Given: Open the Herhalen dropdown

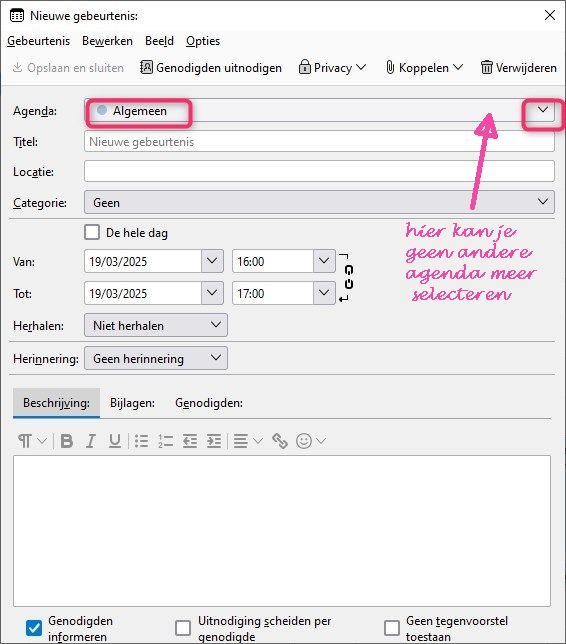Looking at the screenshot, I should click(156, 325).
